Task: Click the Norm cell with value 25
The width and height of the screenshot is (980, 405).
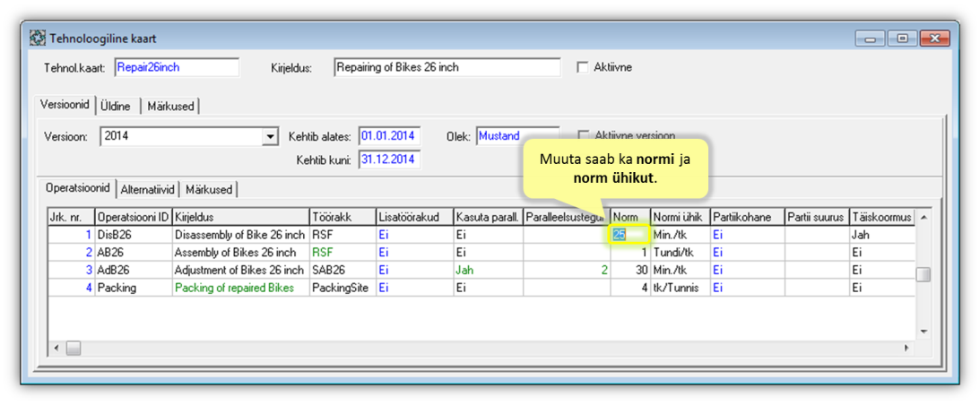Action: click(x=630, y=235)
